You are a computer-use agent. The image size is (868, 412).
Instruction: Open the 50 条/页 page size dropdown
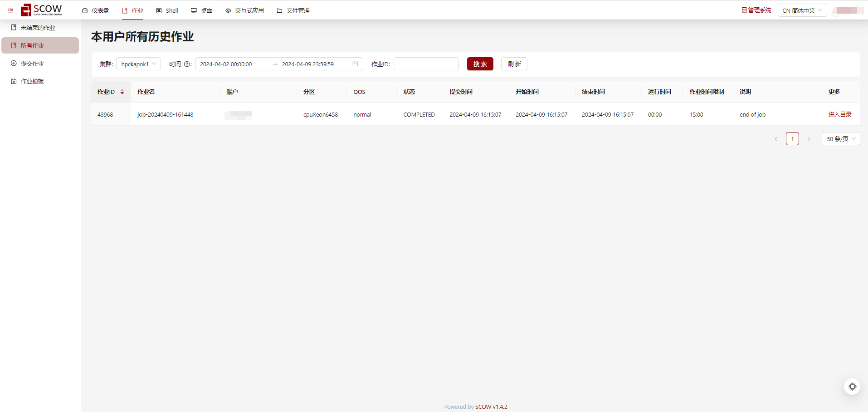[x=841, y=139]
